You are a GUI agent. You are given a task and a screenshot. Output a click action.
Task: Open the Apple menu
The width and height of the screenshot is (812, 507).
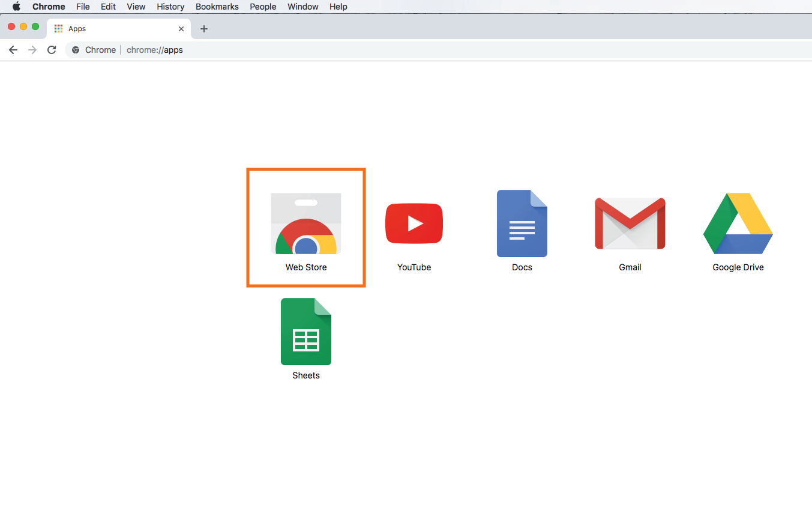16,7
